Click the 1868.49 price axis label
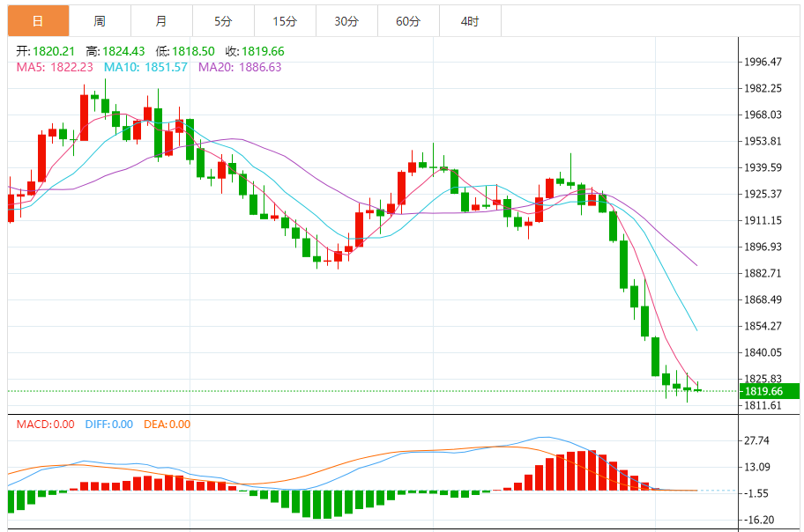The width and height of the screenshot is (804, 532). pos(763,299)
